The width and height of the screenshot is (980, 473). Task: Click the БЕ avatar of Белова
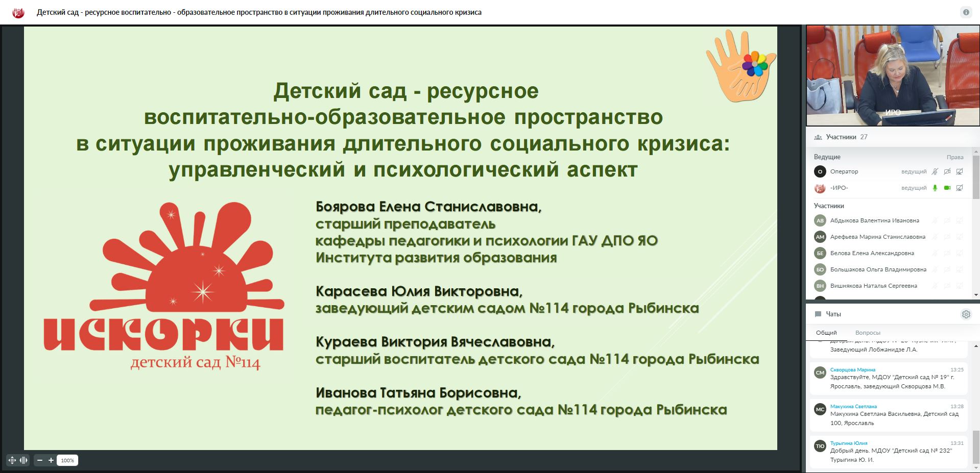(x=820, y=254)
